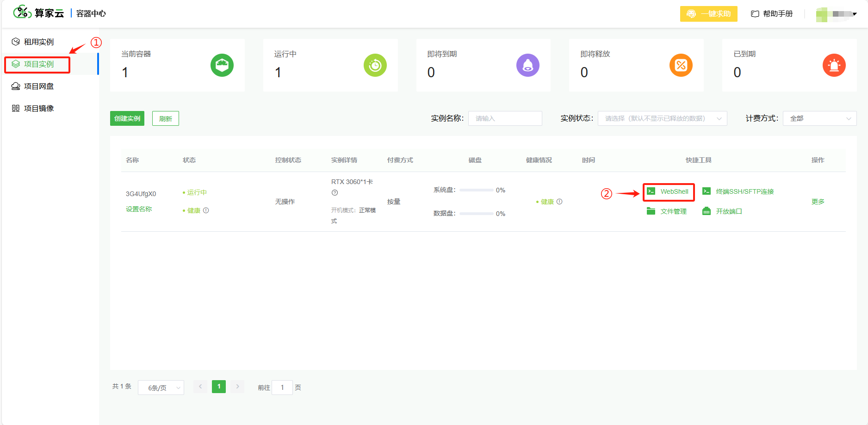Click the RTX 3060*1卡 text
The height and width of the screenshot is (425, 868).
(352, 182)
